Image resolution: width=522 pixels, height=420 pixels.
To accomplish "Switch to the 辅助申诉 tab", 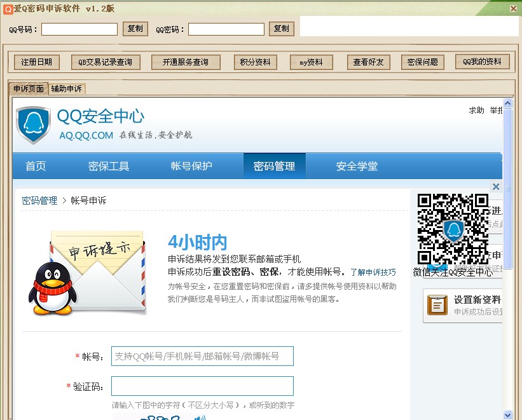I will tap(67, 88).
